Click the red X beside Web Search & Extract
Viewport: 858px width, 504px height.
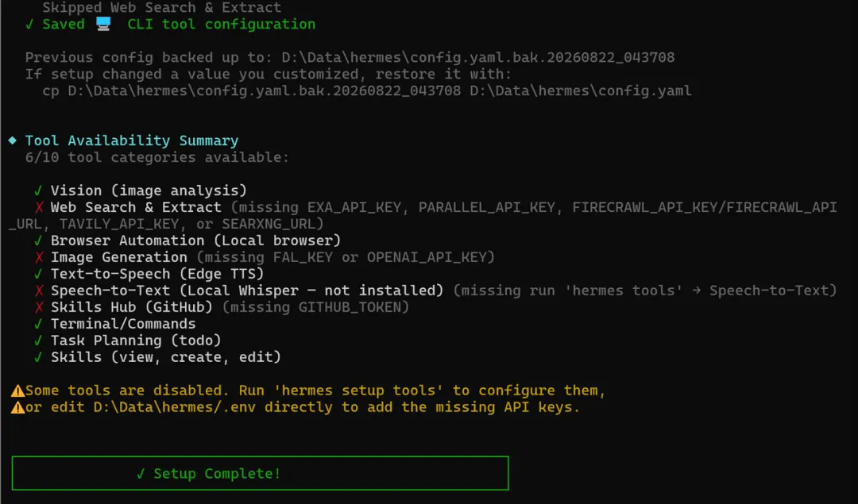[x=39, y=208]
